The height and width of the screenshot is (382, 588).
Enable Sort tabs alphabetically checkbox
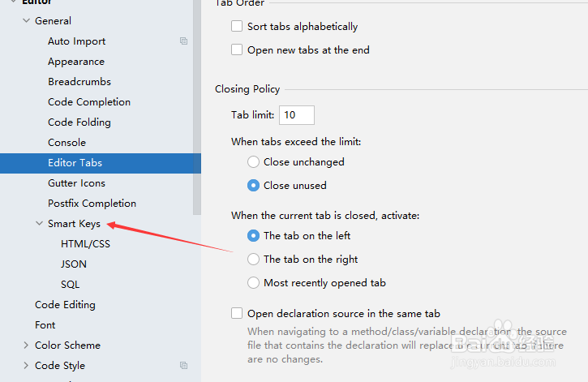(x=237, y=27)
